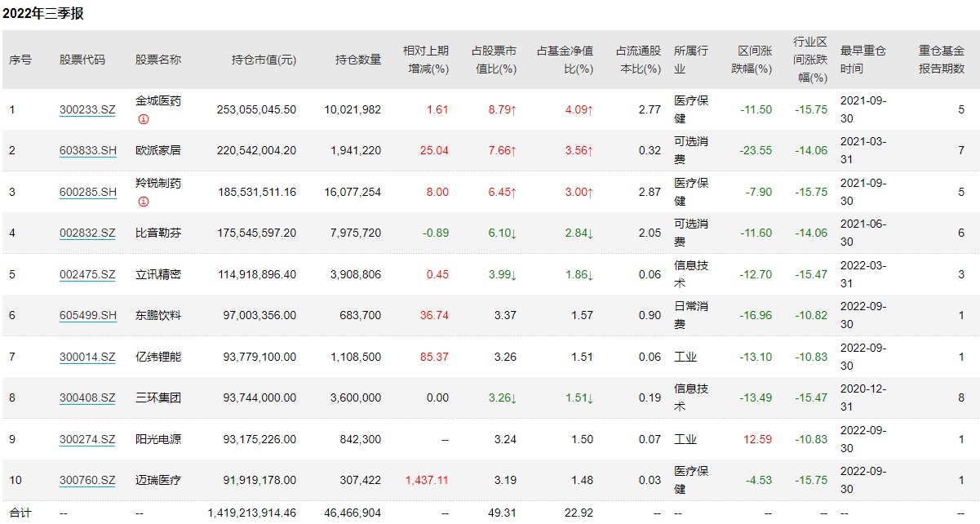Click the 占流通股本比(%) column header

(x=638, y=60)
